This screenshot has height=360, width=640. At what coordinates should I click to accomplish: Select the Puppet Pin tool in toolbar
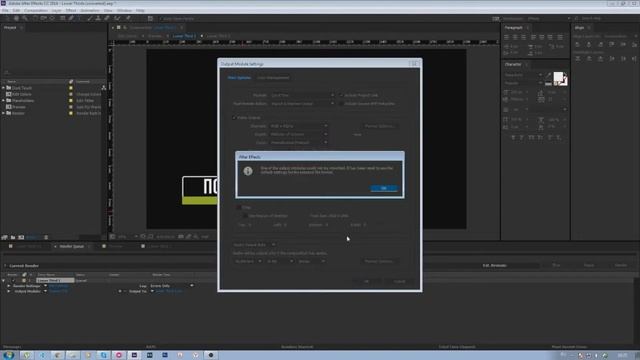128,18
